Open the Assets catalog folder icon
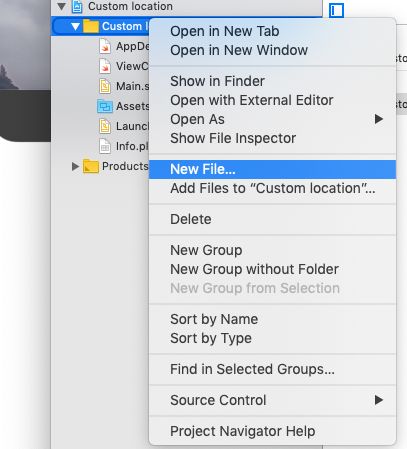Screen dimensions: 407x449 pyautogui.click(x=105, y=106)
